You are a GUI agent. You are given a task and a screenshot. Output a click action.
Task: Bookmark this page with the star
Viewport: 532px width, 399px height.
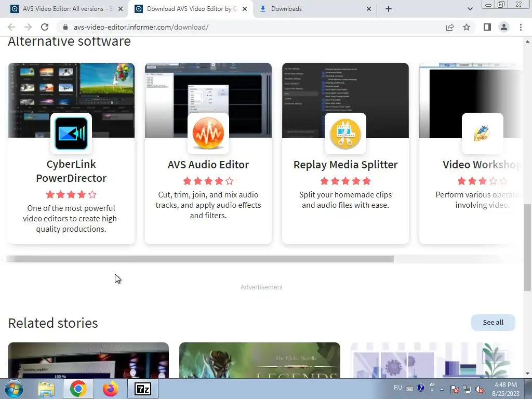point(467,27)
